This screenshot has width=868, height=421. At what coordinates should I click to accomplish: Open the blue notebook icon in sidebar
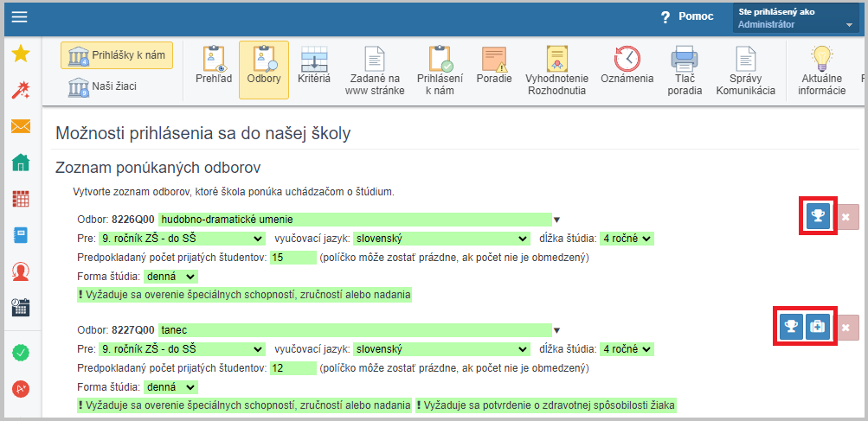pos(21,235)
